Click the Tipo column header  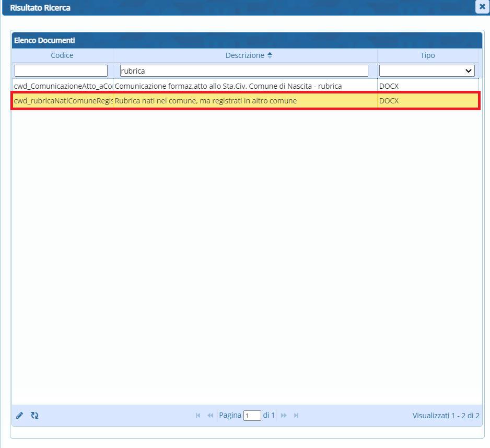click(427, 55)
